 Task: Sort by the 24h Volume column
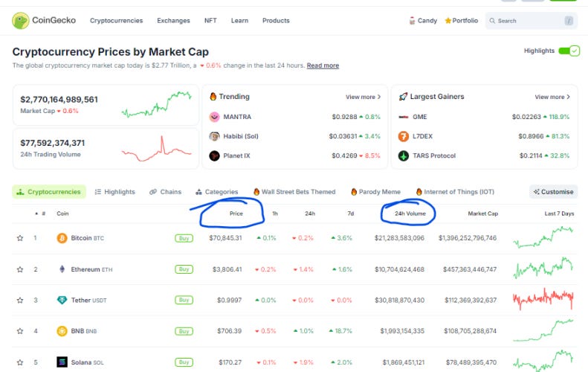[410, 214]
